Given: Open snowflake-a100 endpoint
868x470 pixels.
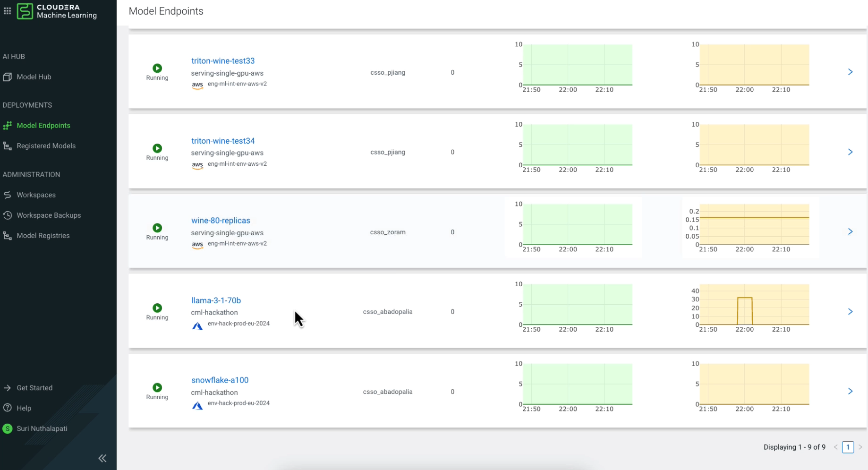Looking at the screenshot, I should pos(220,380).
